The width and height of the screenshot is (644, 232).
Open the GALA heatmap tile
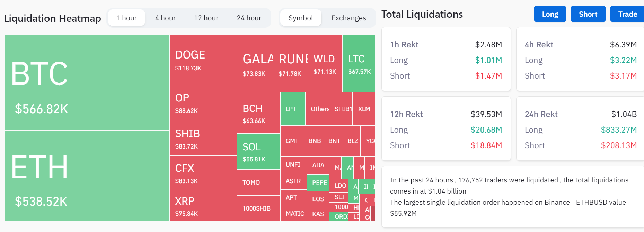pyautogui.click(x=255, y=64)
